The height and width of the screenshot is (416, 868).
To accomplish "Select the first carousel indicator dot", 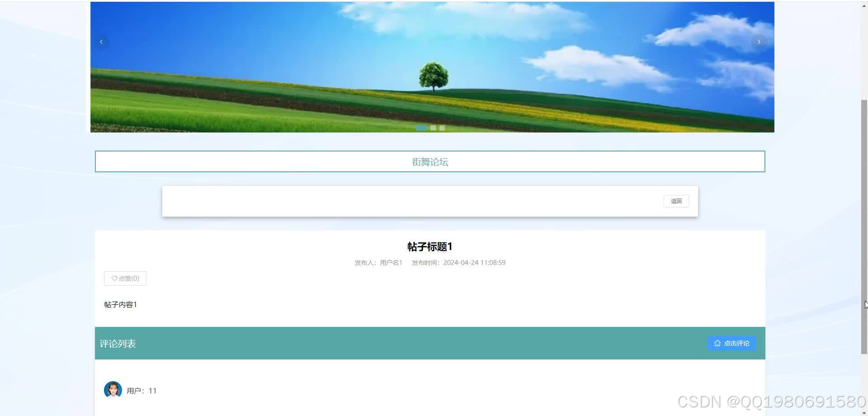I will click(x=421, y=128).
